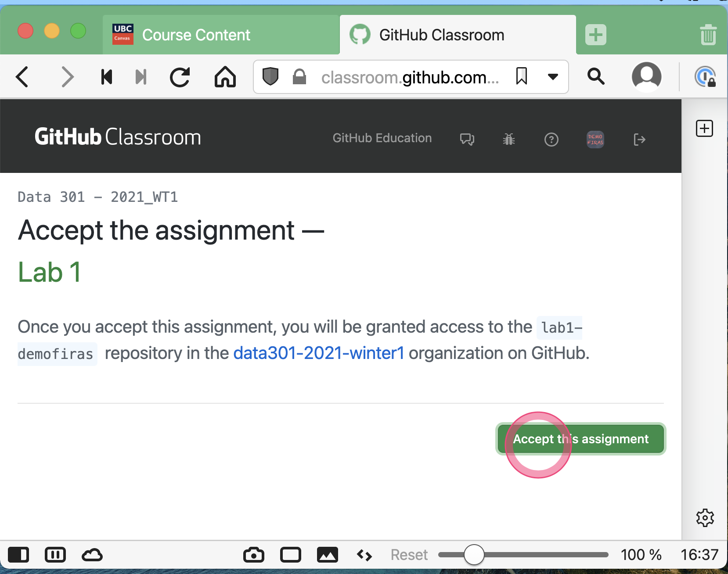This screenshot has height=574, width=728.
Task: Click the address bar URL field
Action: tap(410, 77)
